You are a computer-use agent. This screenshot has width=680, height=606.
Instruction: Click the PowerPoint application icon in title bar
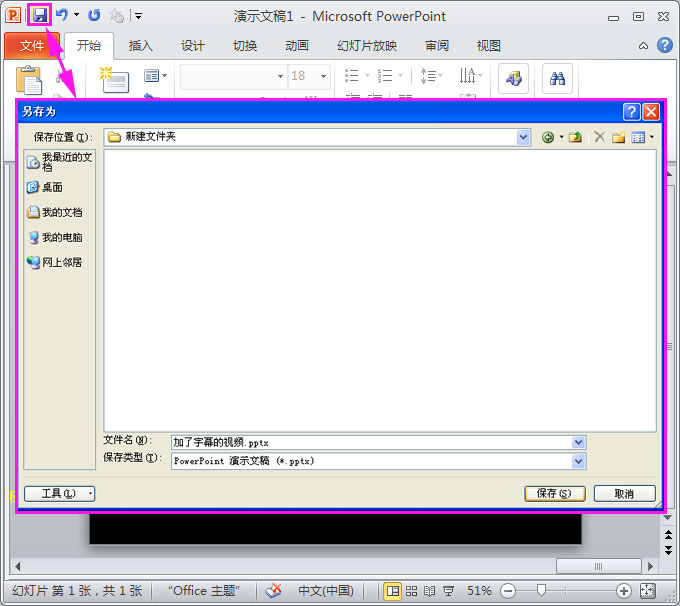tap(13, 16)
